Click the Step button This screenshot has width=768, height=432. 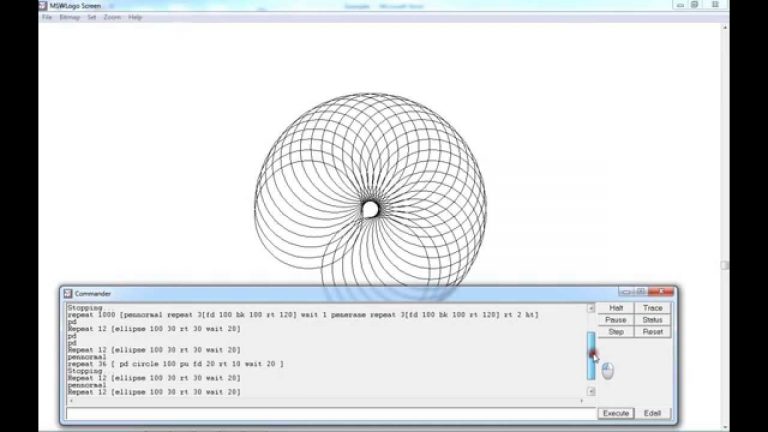pyautogui.click(x=616, y=332)
